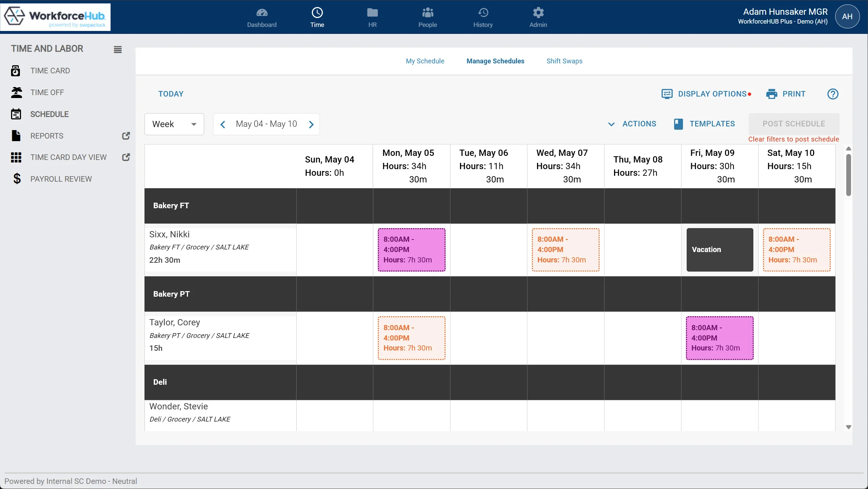Select Nikki Sixx's pink Monday shift

point(411,250)
